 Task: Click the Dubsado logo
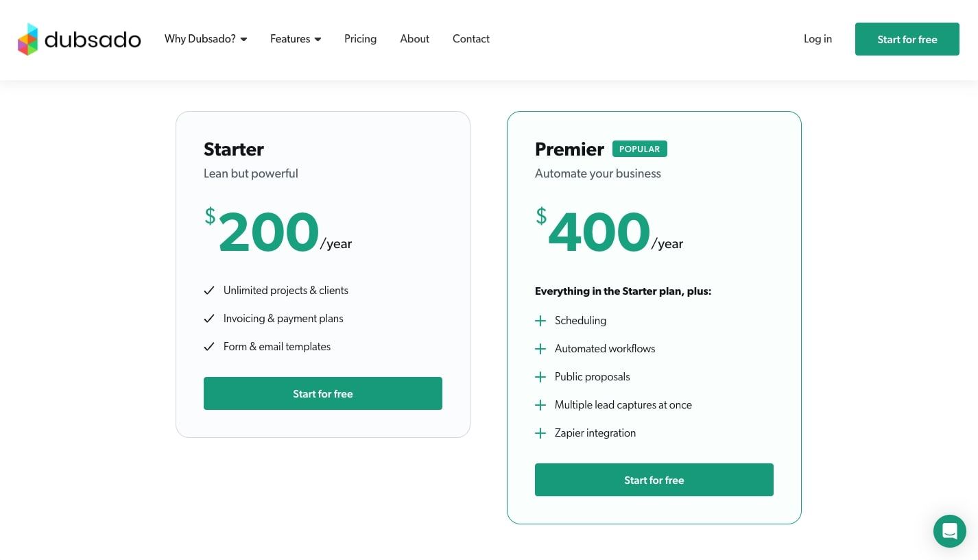tap(79, 39)
